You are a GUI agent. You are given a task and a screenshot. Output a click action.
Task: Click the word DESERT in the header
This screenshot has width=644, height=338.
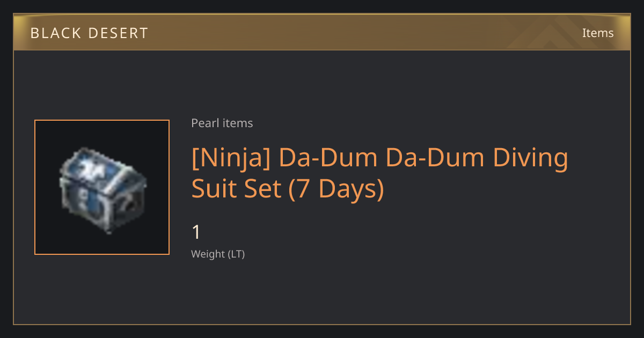[121, 33]
